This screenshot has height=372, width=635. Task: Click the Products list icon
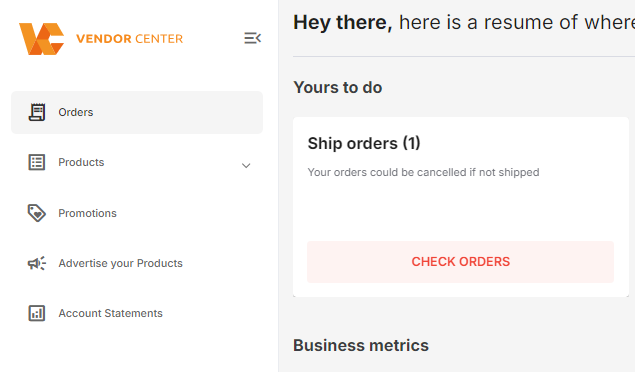point(36,162)
